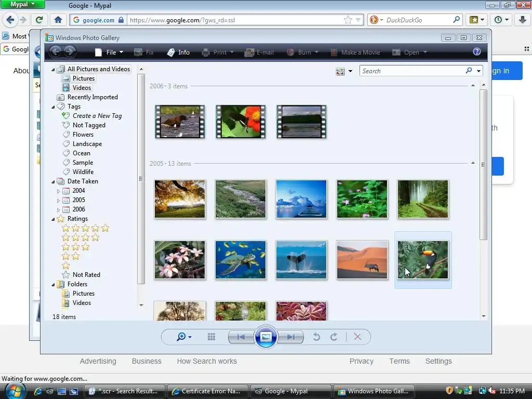Select the Not Tagged filter
This screenshot has width=532, height=399.
(x=84, y=125)
